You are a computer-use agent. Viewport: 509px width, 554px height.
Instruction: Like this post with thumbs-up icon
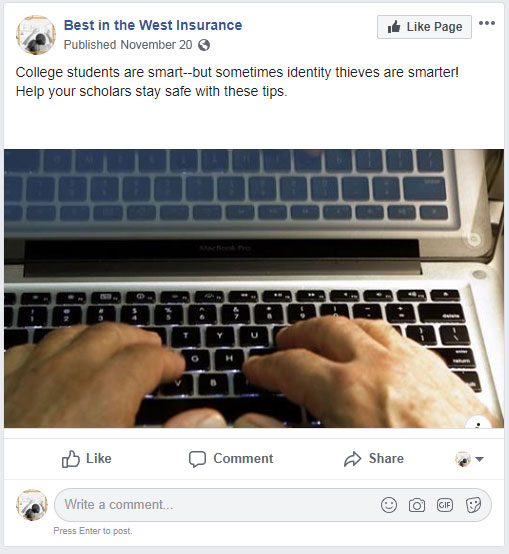pos(71,459)
